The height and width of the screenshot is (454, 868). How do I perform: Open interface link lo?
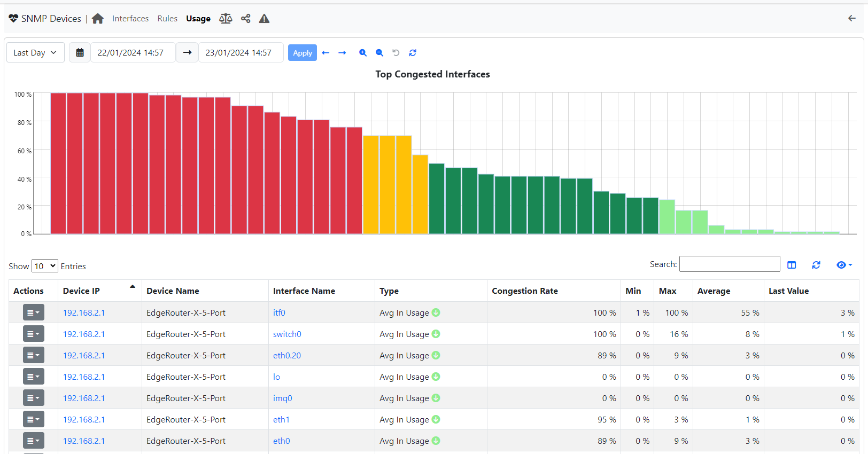tap(276, 377)
